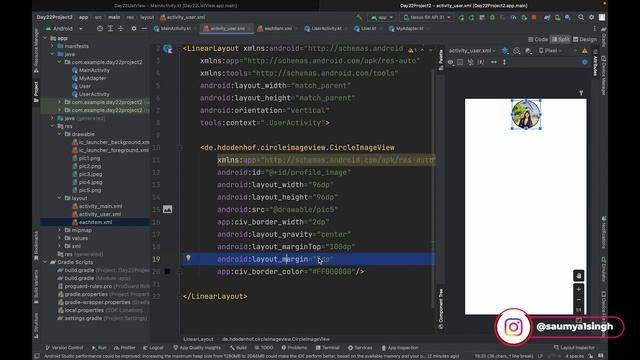The height and width of the screenshot is (360, 640).
Task: Click the black color swatch in line 20 gutter
Action: click(167, 271)
